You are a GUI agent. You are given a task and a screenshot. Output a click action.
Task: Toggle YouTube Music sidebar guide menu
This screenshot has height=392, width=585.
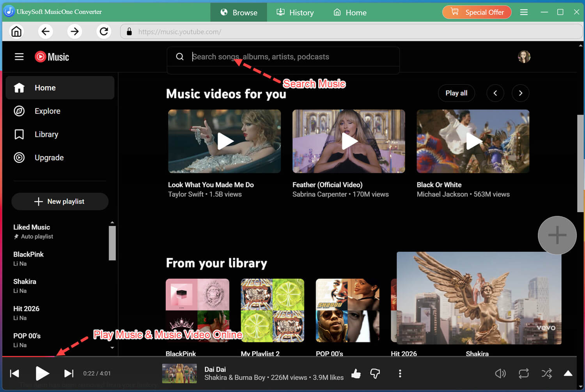[x=19, y=57]
